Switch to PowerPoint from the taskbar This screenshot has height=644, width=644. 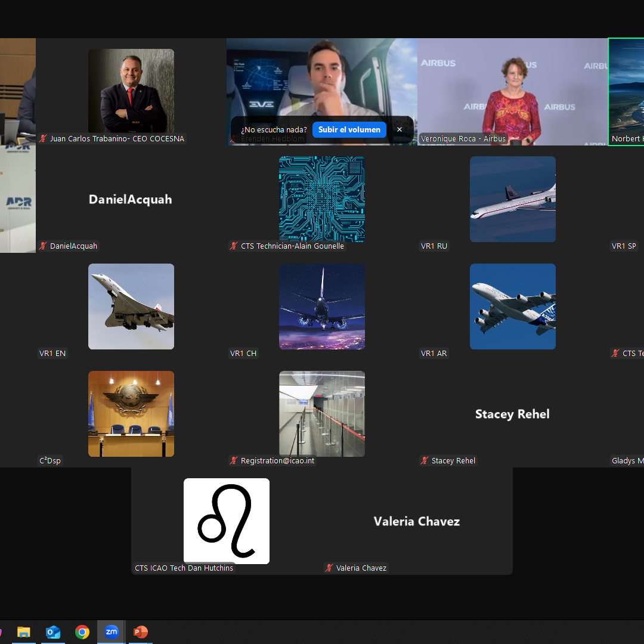pyautogui.click(x=141, y=632)
